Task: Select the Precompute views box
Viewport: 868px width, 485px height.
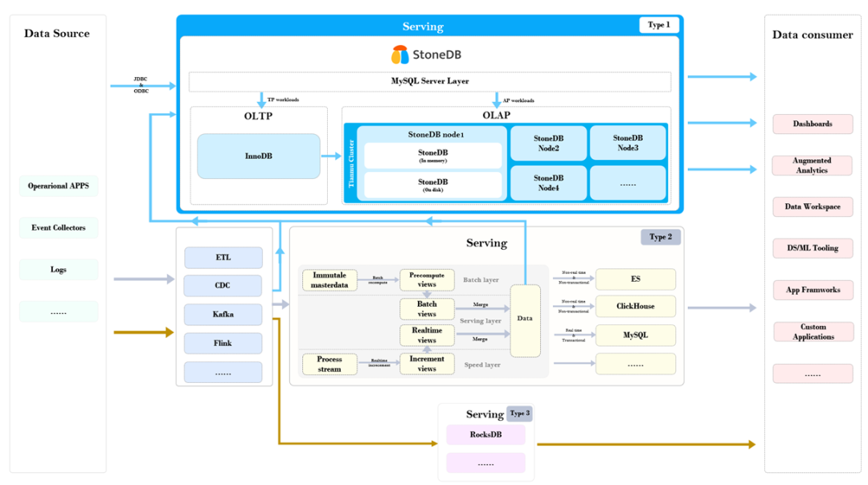Action: (427, 279)
